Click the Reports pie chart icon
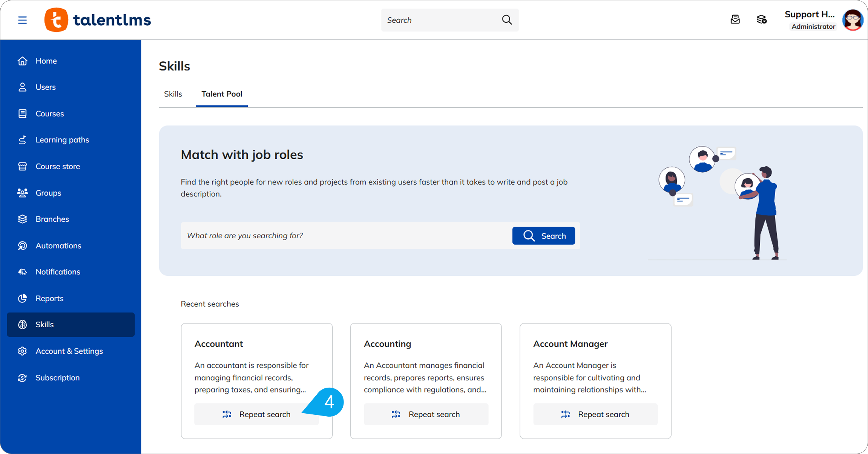 pyautogui.click(x=23, y=298)
